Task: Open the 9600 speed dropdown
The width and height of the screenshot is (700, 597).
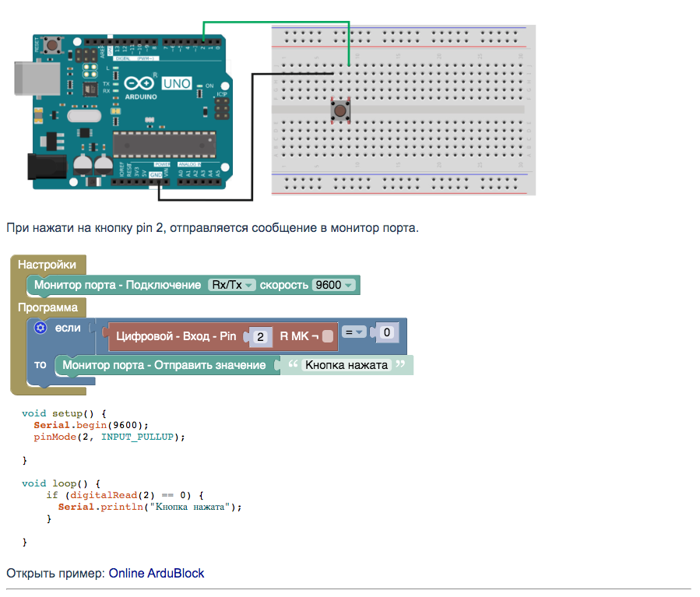Action: [x=332, y=283]
